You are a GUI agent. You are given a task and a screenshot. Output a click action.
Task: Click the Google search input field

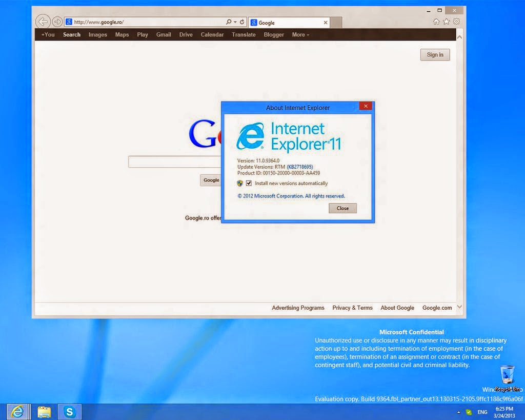[x=175, y=162]
